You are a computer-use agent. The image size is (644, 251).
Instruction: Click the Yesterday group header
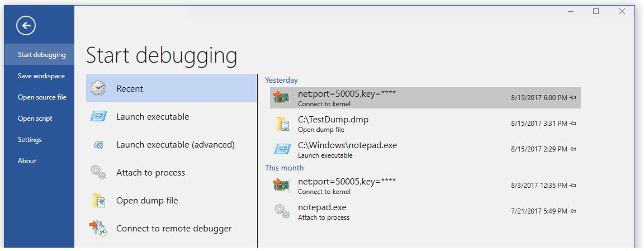coord(281,80)
